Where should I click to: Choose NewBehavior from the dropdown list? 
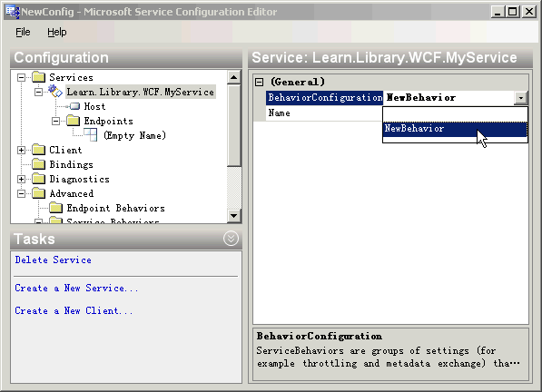pyautogui.click(x=455, y=129)
